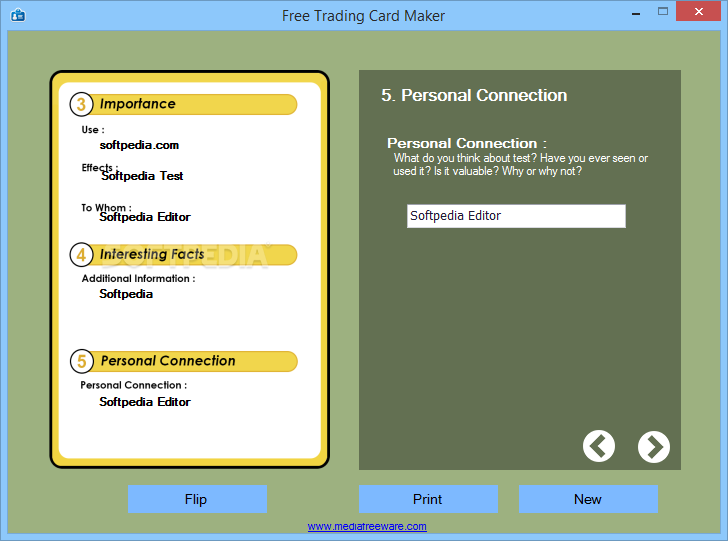Create a New card
Image resolution: width=728 pixels, height=541 pixels.
coord(588,499)
